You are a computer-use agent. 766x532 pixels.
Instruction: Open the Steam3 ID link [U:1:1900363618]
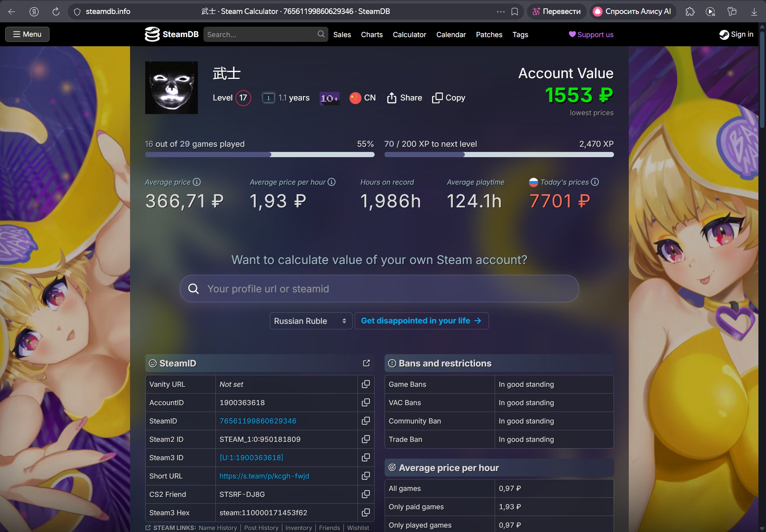click(x=251, y=457)
